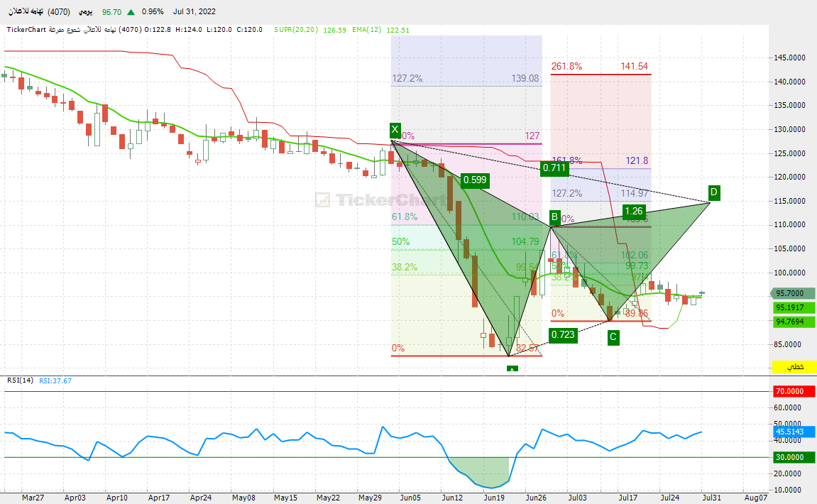Image resolution: width=817 pixels, height=504 pixels.
Task: Click the RSI 70.0000 overbought level tag
Action: [794, 391]
